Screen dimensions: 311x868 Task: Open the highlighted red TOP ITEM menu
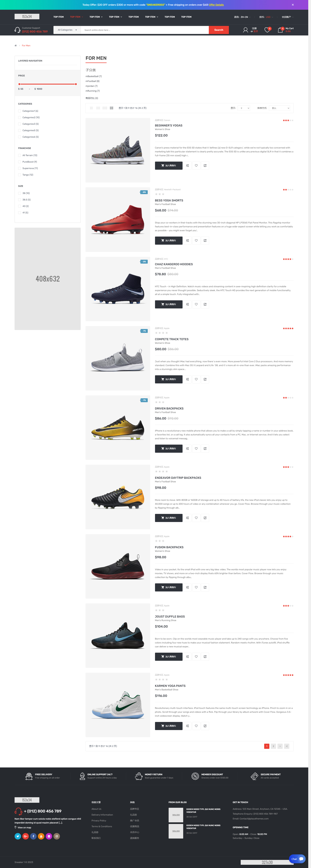coord(76,17)
